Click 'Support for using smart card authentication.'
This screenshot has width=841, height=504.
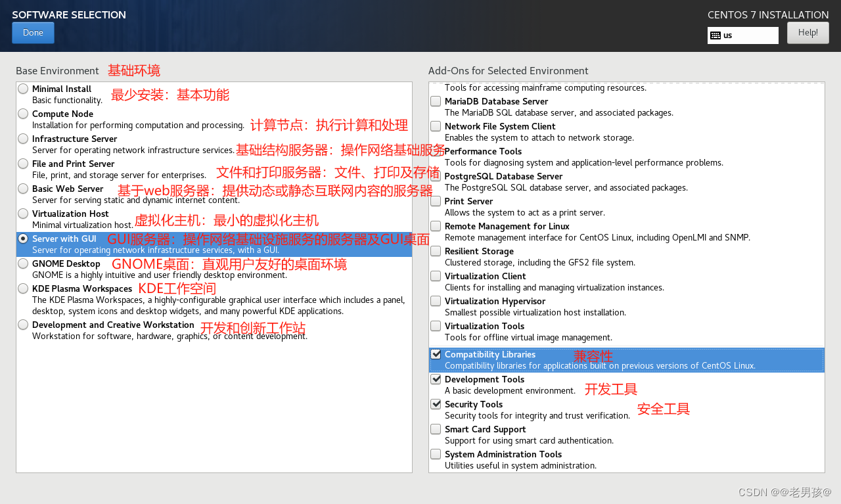click(x=529, y=441)
